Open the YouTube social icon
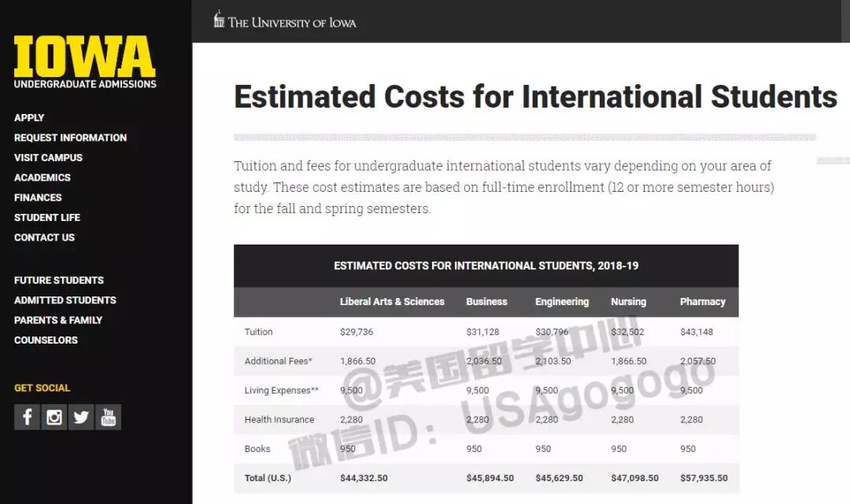This screenshot has width=850, height=504. click(109, 417)
